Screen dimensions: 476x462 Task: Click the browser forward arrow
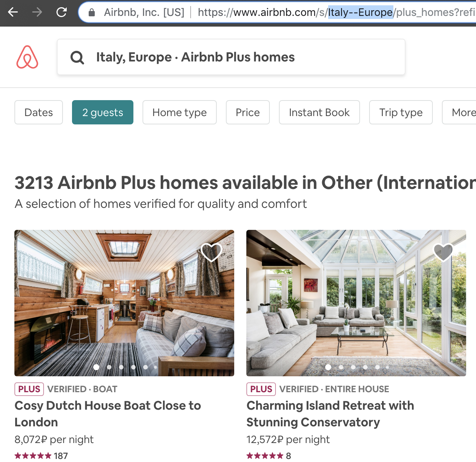click(x=37, y=12)
